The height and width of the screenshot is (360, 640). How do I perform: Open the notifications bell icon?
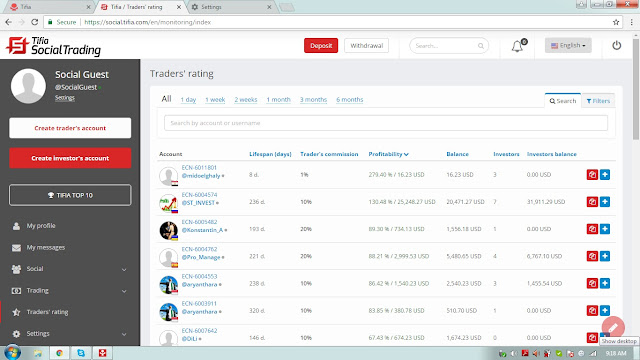tap(518, 46)
